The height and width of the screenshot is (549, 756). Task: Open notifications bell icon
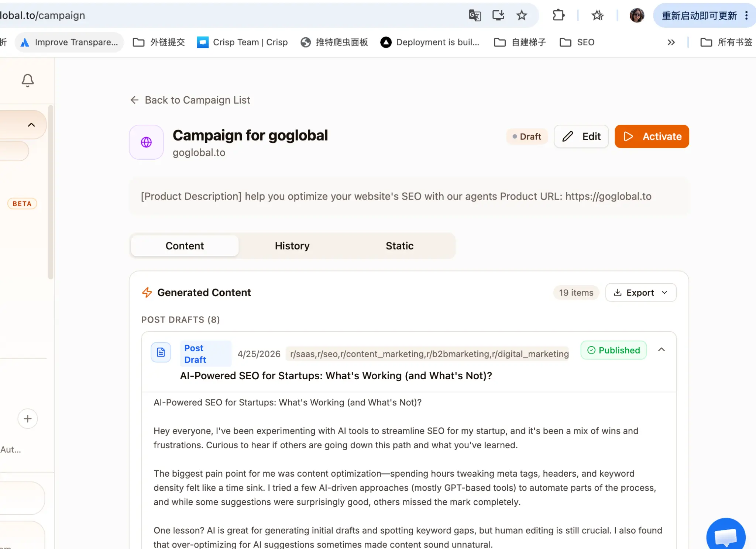tap(28, 80)
